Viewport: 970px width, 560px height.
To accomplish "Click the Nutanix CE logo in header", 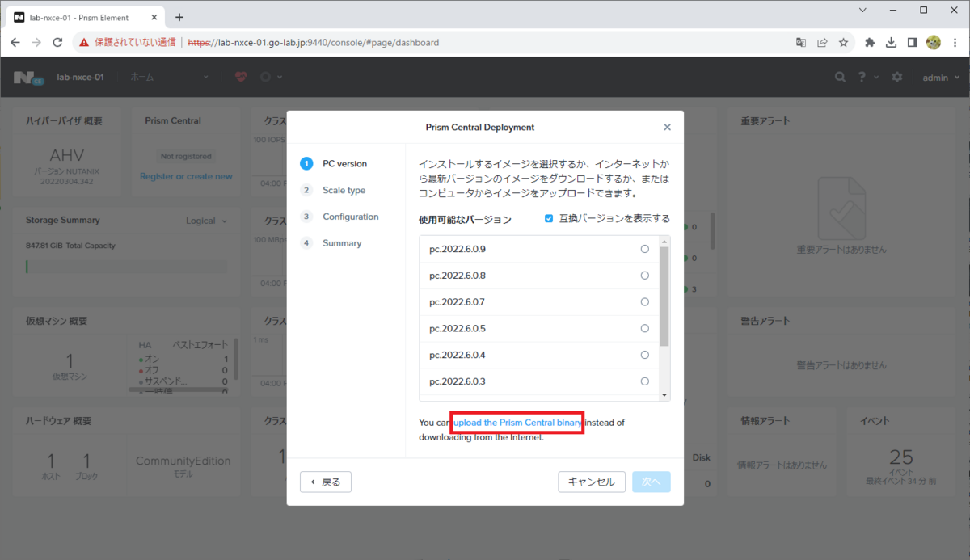I will pos(28,78).
